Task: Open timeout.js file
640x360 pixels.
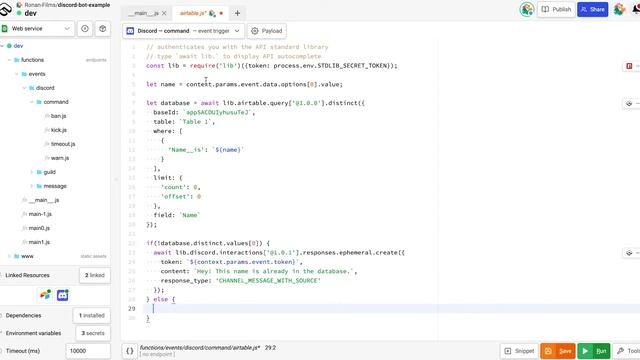Action: click(62, 144)
